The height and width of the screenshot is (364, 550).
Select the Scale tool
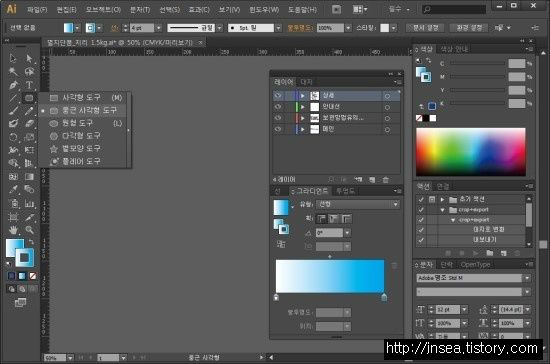[x=29, y=137]
